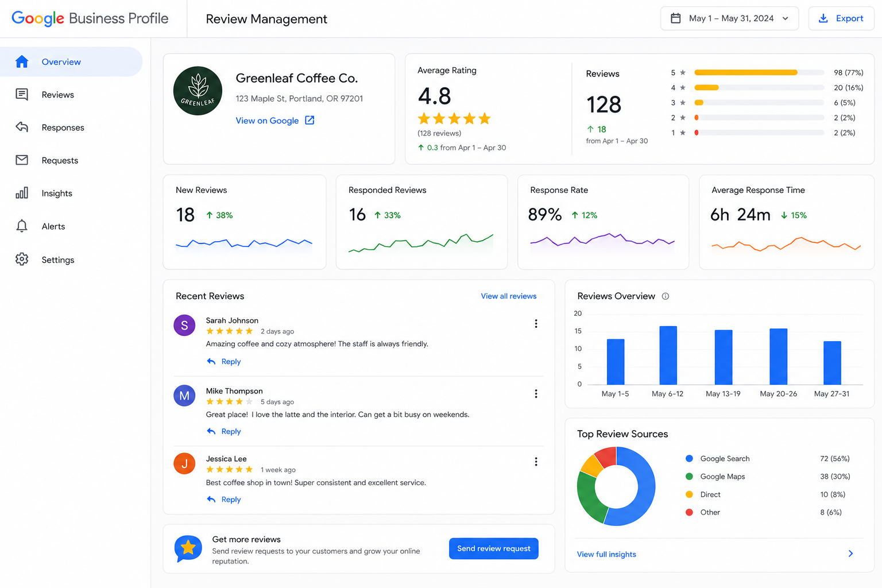This screenshot has height=588, width=882.
Task: Click the 5-star rating distribution bar
Action: click(x=759, y=72)
